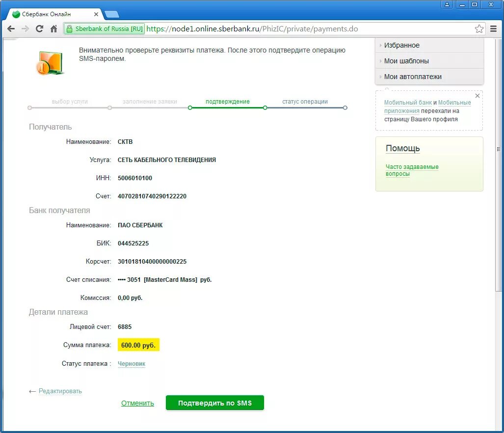
Task: Expand the Мои шаблоны sidebar section
Action: click(x=429, y=61)
